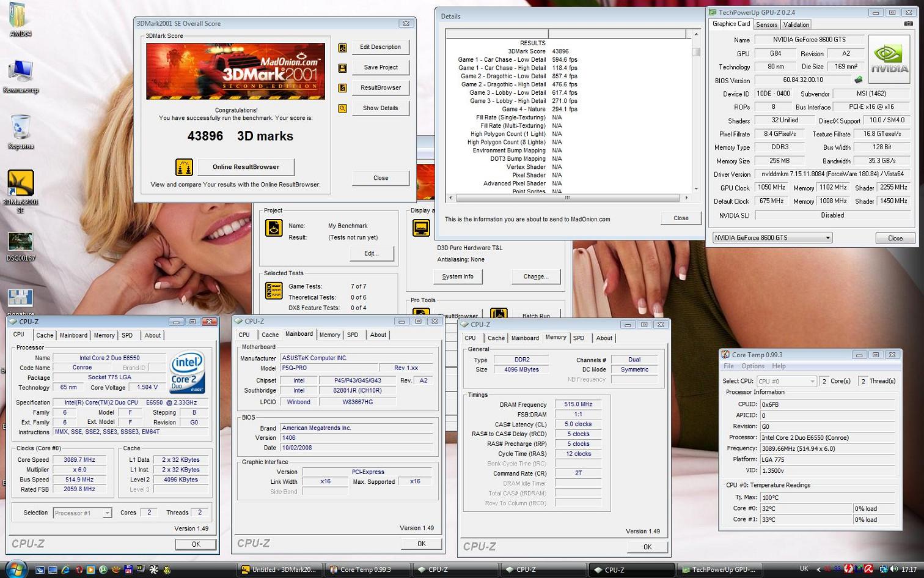Switch to the Untitled - 3DMark20... taskbar button
Screen dimensions: 924x578
(x=279, y=569)
